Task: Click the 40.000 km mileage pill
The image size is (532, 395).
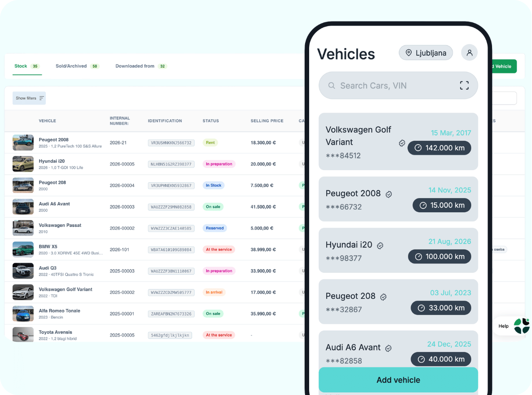Action: pyautogui.click(x=441, y=359)
